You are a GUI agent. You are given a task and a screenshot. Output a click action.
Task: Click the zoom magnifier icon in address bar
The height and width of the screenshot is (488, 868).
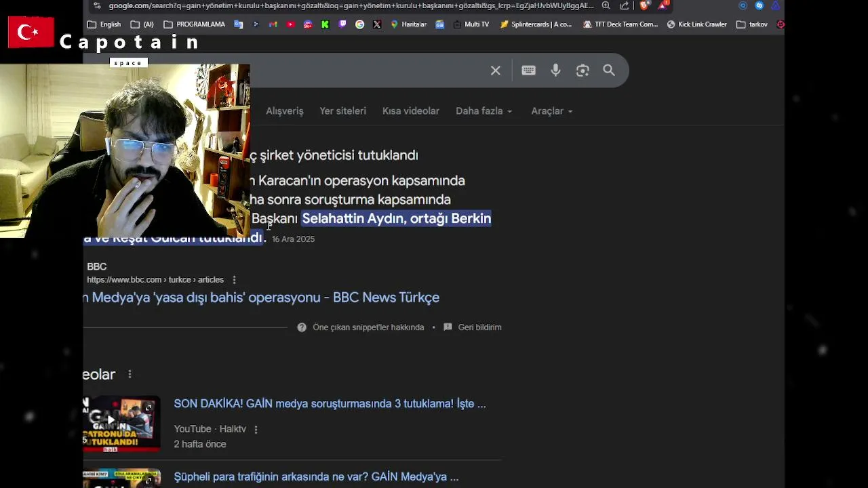tap(606, 5)
